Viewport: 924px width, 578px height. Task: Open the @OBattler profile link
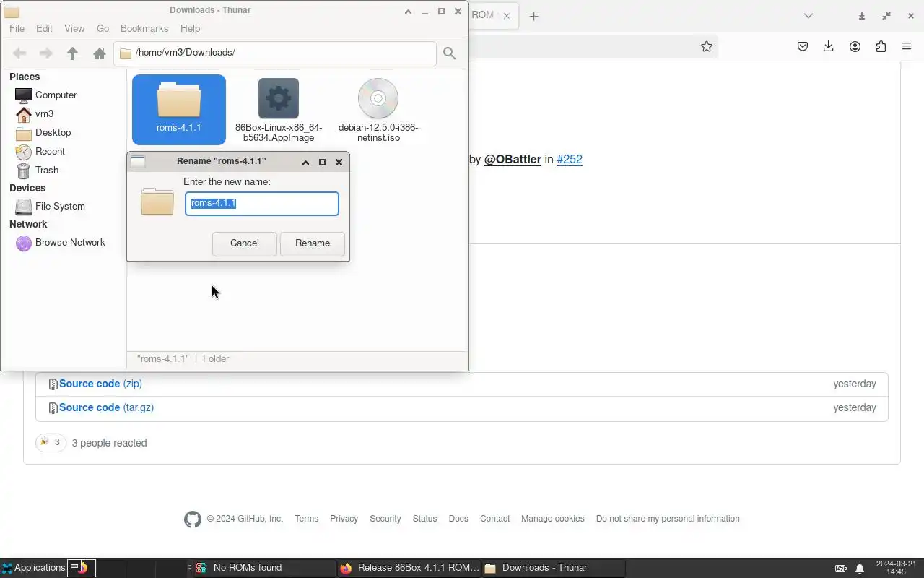pyautogui.click(x=513, y=159)
